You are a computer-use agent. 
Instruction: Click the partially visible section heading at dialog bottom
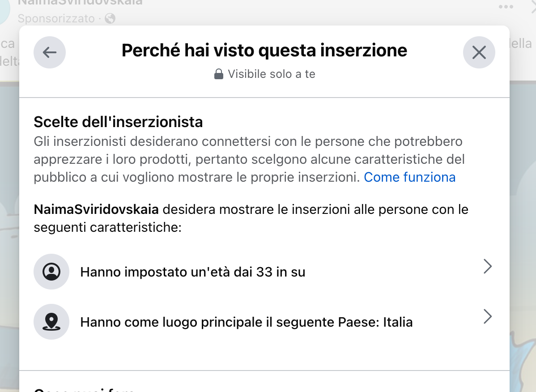point(84,389)
